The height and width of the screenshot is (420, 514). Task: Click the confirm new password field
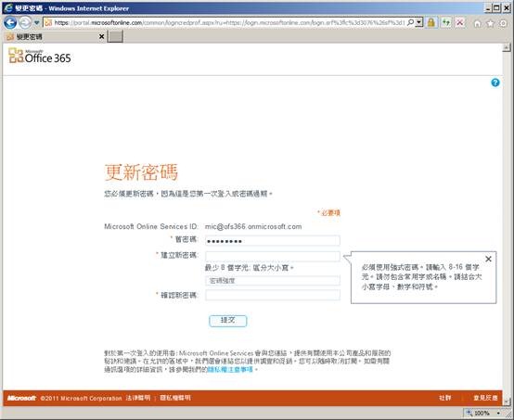click(x=273, y=295)
